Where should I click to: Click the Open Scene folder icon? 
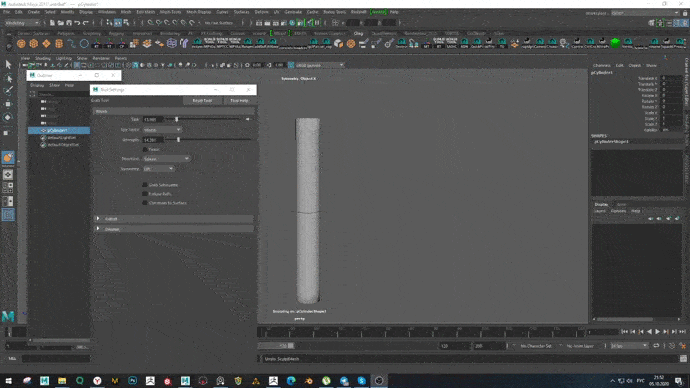pyautogui.click(x=61, y=22)
